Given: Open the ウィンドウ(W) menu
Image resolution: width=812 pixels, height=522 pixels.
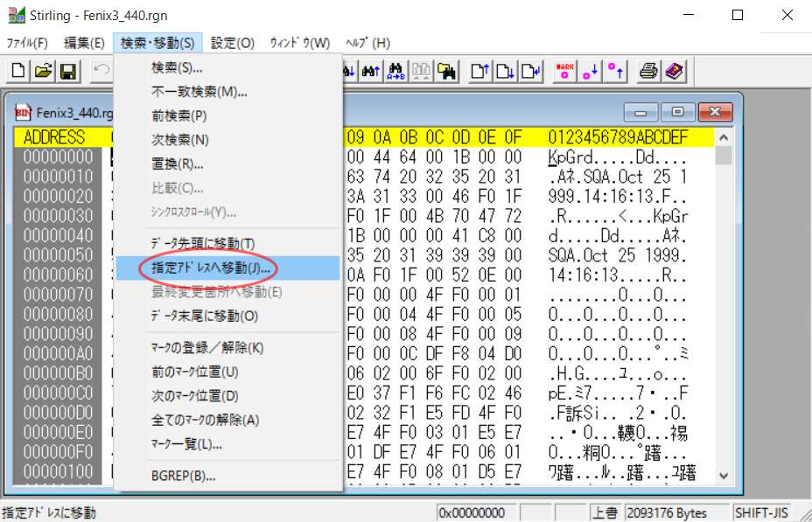Looking at the screenshot, I should point(300,43).
